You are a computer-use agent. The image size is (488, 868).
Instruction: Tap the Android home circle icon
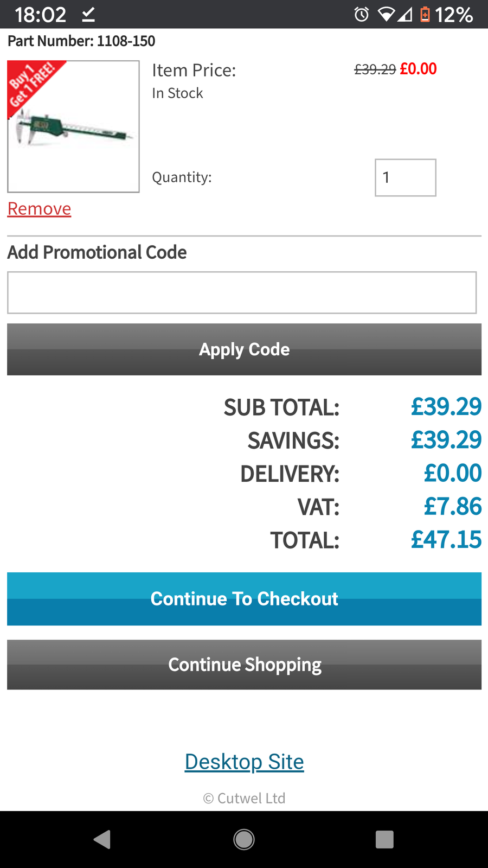(244, 839)
